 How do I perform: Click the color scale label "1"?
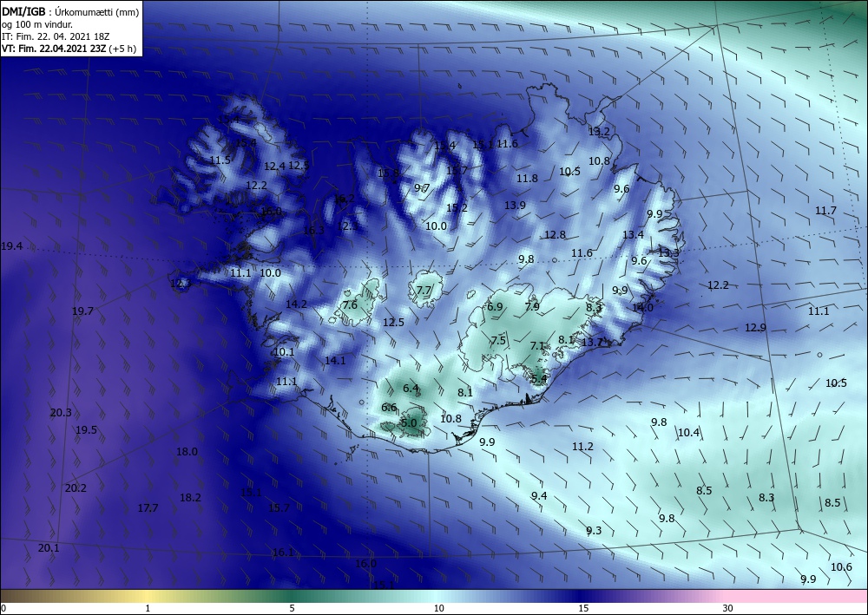click(x=148, y=609)
